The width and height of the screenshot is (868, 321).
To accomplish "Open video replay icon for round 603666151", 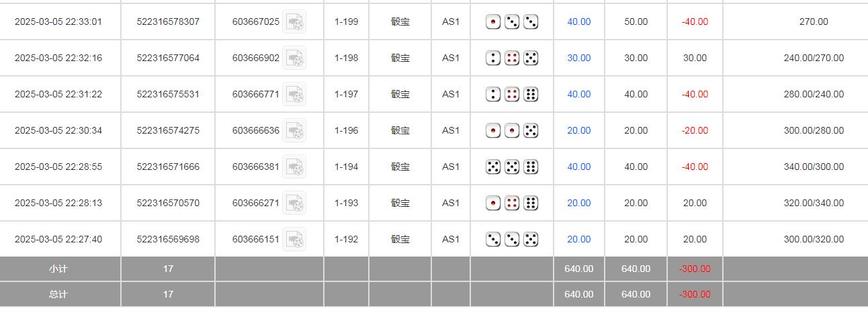I will coord(294,240).
